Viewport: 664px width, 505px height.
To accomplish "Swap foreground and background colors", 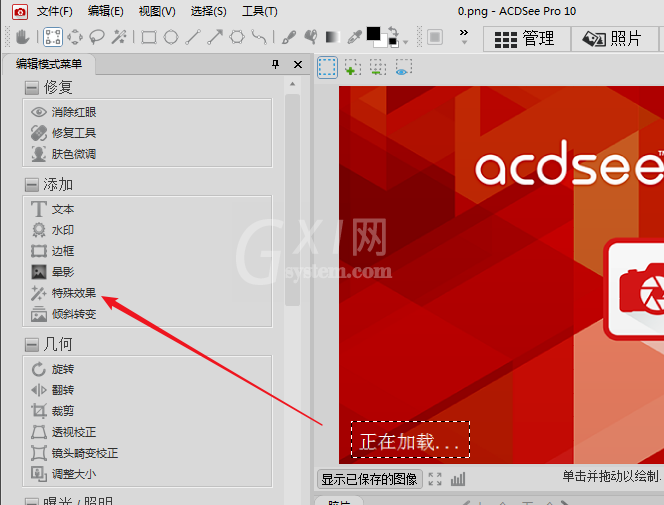I will pos(393,31).
